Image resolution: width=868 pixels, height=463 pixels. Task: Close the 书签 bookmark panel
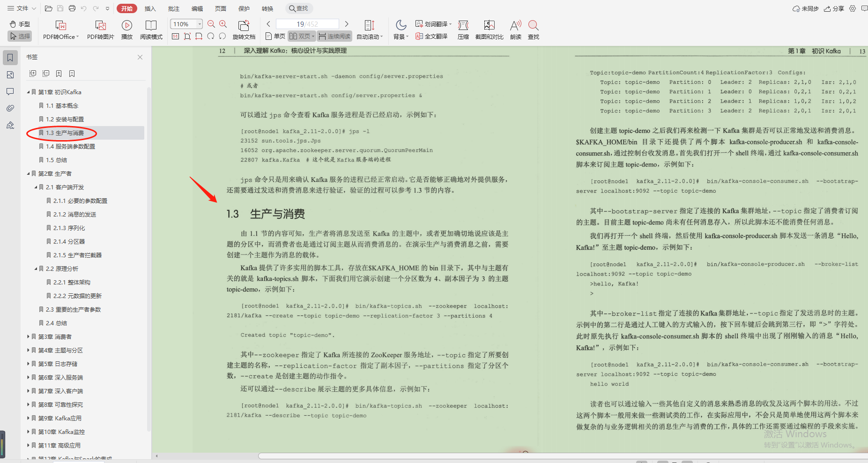[140, 57]
